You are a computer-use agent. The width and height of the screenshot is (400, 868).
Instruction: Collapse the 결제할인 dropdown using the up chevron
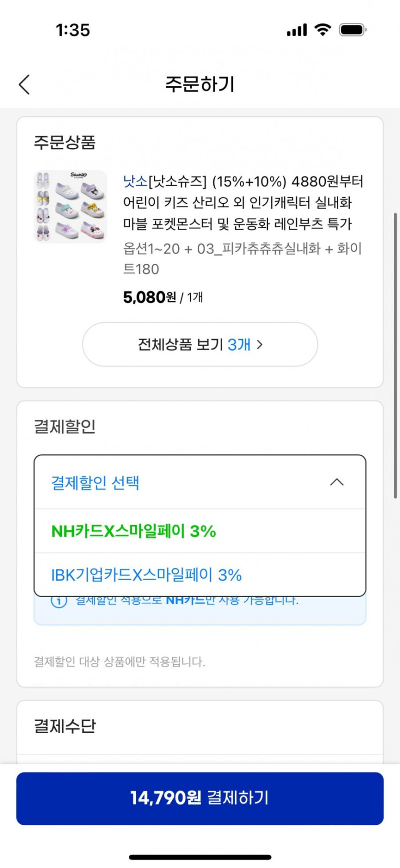(x=337, y=482)
